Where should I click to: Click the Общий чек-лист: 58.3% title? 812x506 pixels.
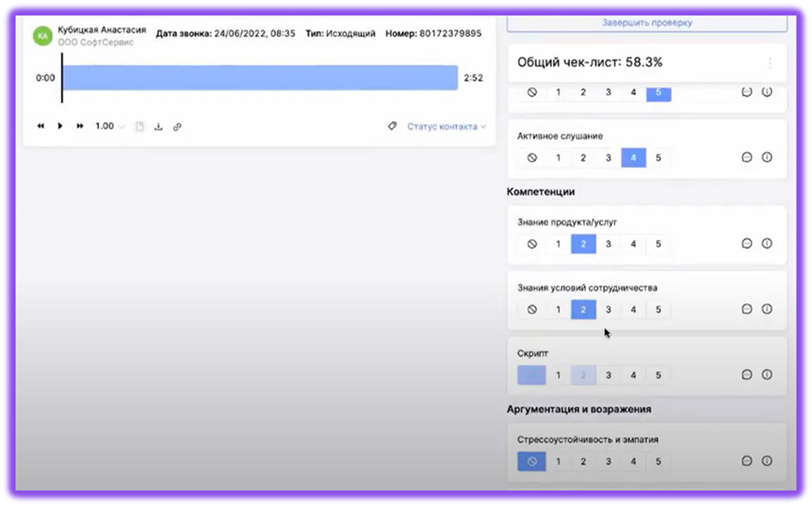pyautogui.click(x=590, y=63)
